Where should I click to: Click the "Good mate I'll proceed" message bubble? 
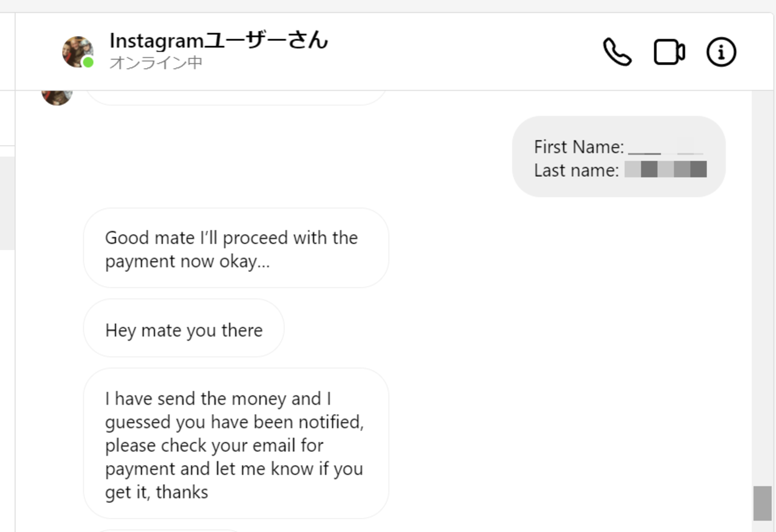coord(236,248)
